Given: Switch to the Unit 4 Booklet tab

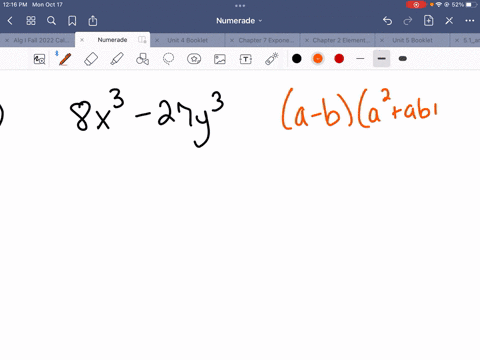Looking at the screenshot, I should click(x=188, y=40).
